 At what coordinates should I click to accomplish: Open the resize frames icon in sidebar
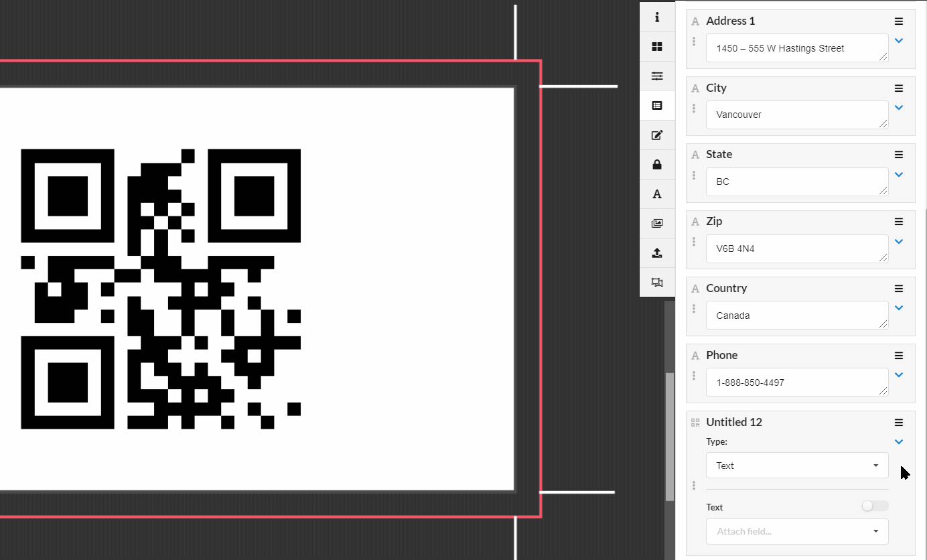point(657,282)
